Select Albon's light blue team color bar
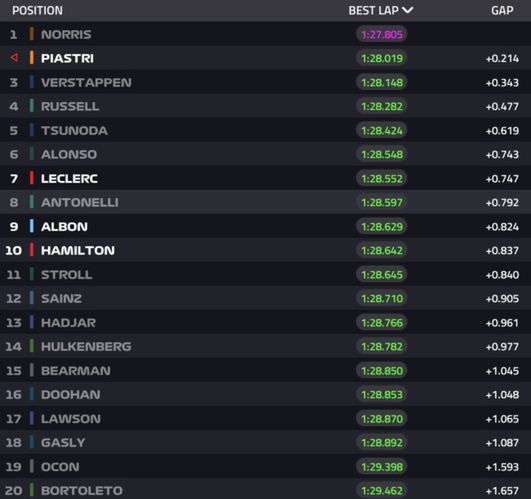 coord(31,226)
